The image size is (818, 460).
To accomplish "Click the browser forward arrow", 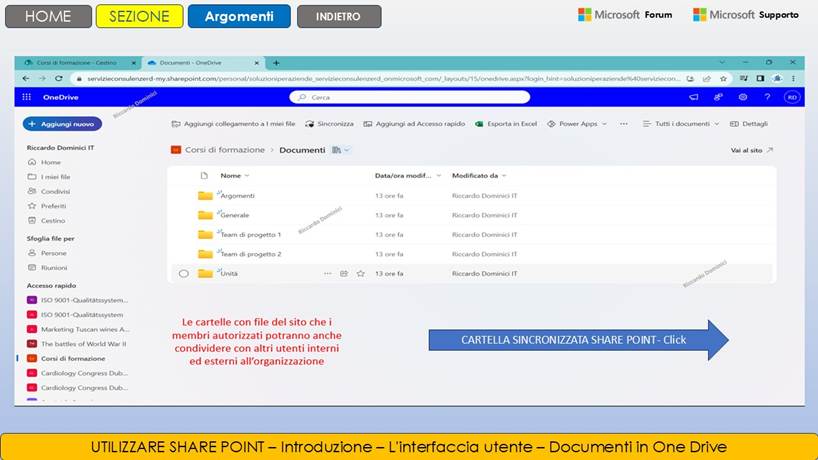I will [42, 78].
